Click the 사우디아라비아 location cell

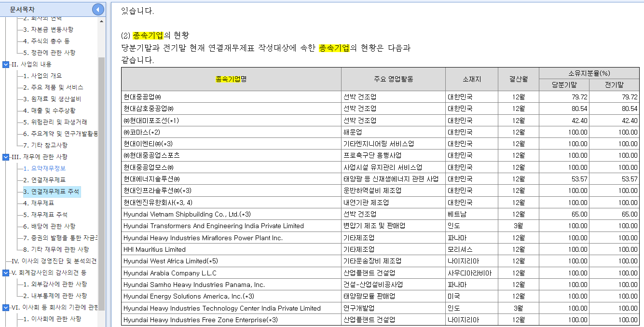[472, 273]
